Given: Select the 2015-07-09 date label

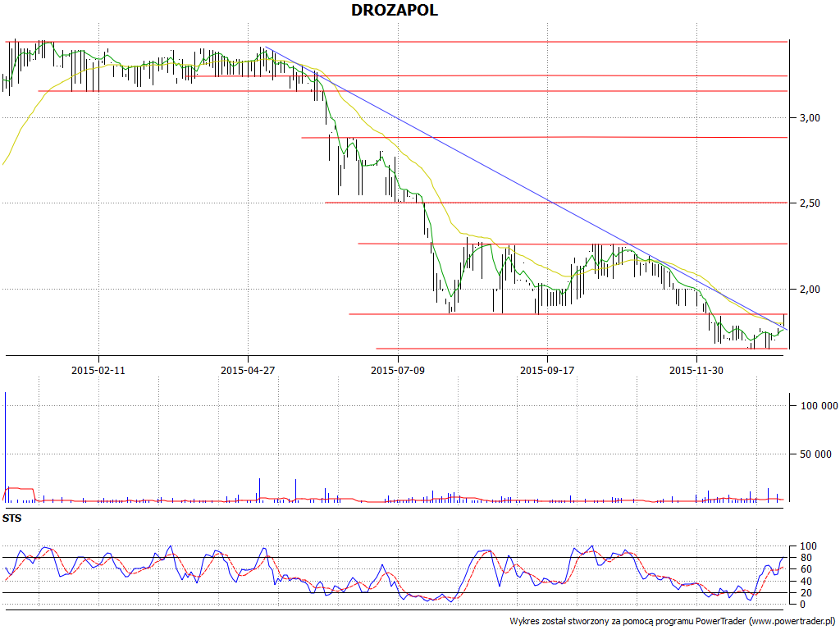Looking at the screenshot, I should 398,370.
